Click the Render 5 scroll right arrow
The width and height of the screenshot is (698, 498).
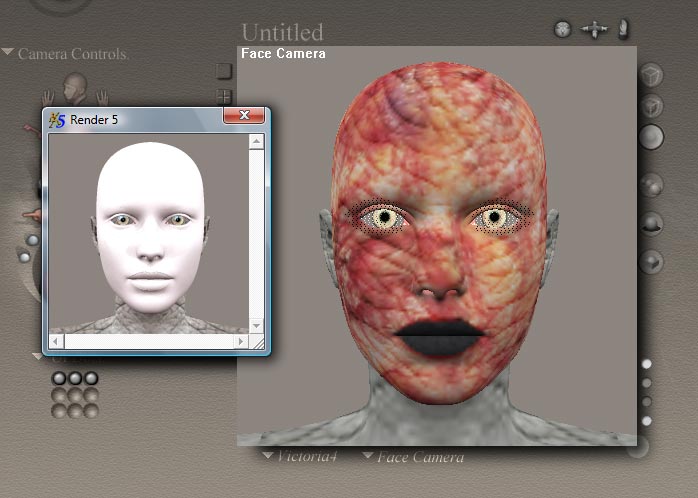[241, 341]
